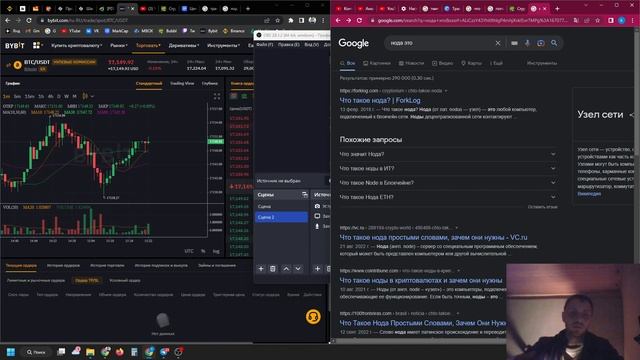Viewport: 640px width, 360px height.
Task: Open the 'Инструменты' dropdown on Bybit
Action: [x=223, y=46]
